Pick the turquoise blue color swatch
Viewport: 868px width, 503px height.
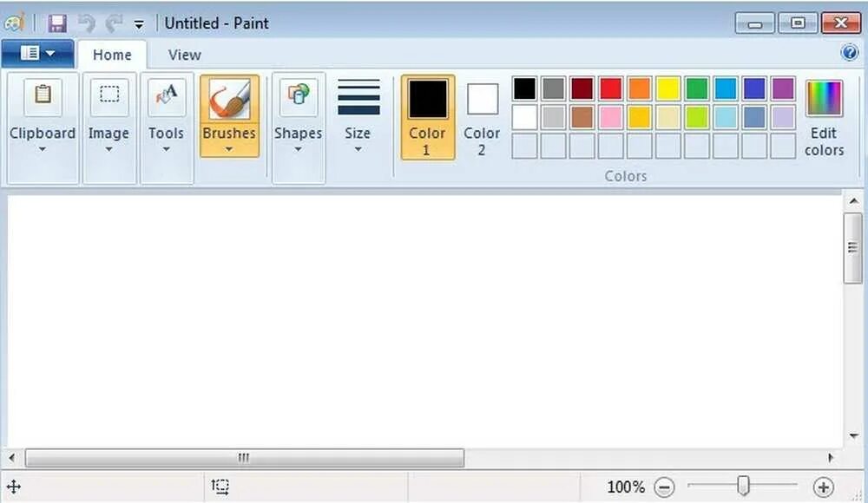(726, 88)
